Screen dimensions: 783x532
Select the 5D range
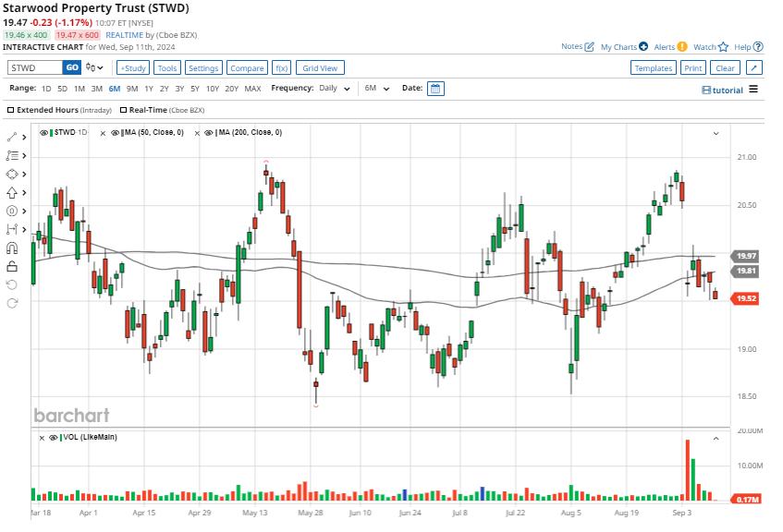click(x=63, y=89)
